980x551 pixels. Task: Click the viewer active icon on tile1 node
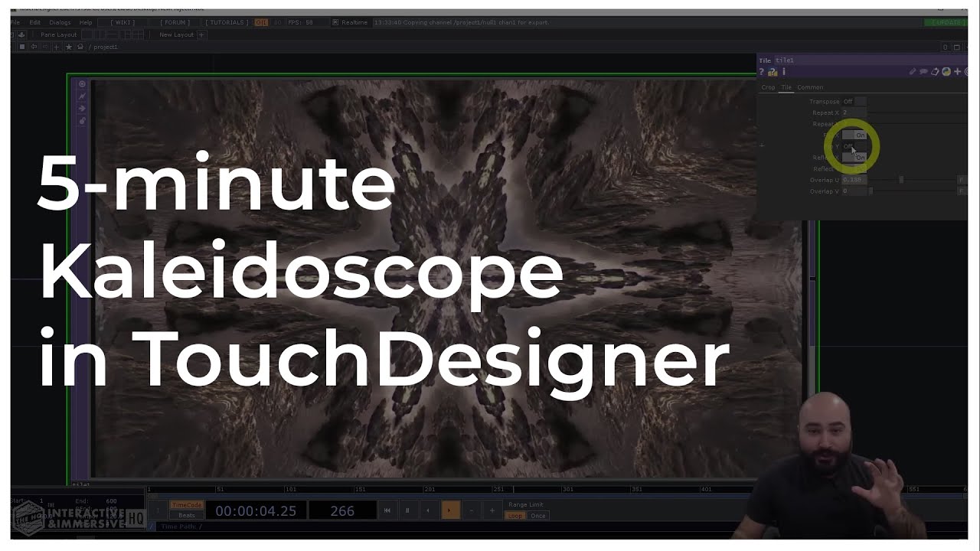82,84
